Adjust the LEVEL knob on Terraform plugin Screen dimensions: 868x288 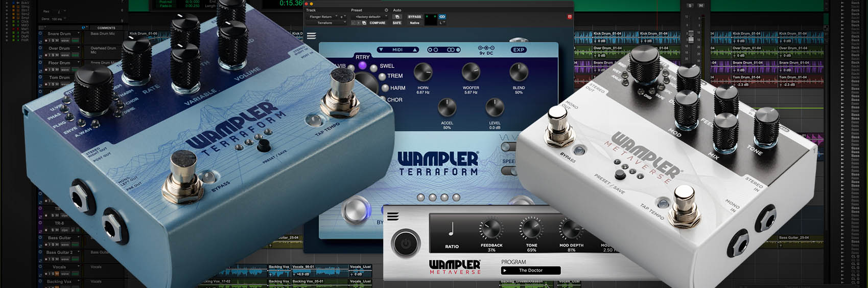click(494, 108)
